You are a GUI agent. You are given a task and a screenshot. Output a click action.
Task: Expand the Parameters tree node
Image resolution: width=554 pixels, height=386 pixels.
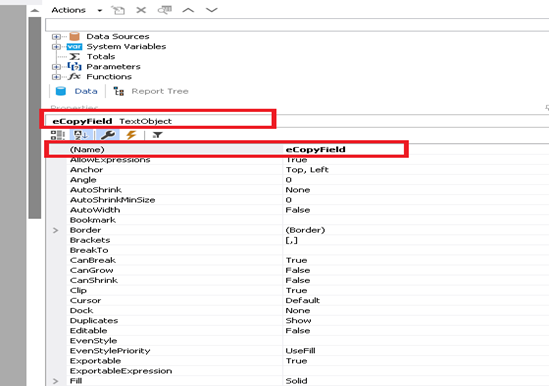(x=56, y=67)
